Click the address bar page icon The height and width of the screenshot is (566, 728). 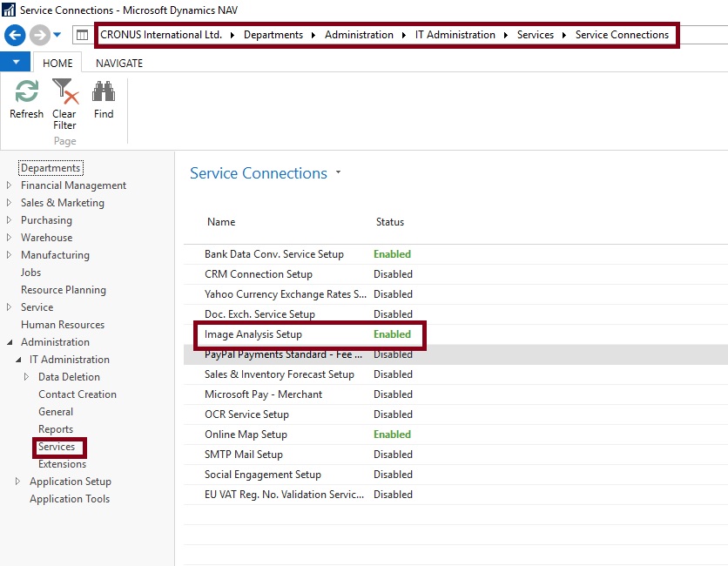pyautogui.click(x=82, y=35)
